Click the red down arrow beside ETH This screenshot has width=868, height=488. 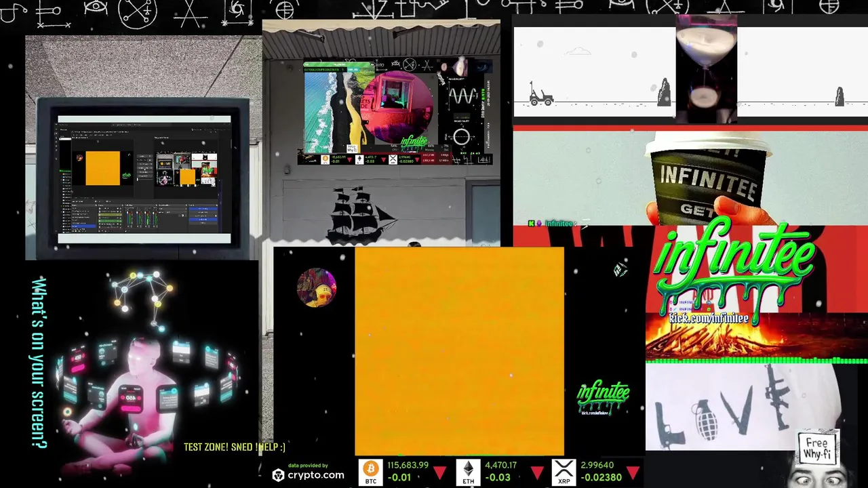pos(537,472)
